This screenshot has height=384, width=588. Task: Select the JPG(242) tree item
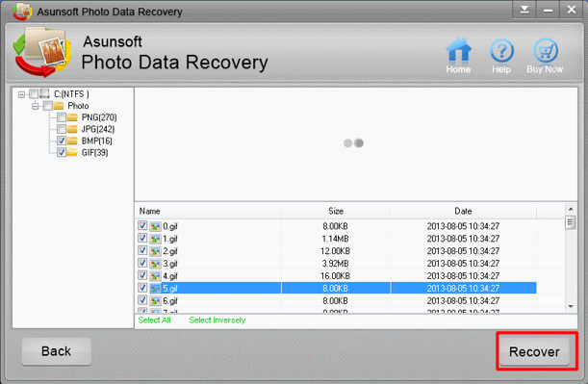point(98,129)
